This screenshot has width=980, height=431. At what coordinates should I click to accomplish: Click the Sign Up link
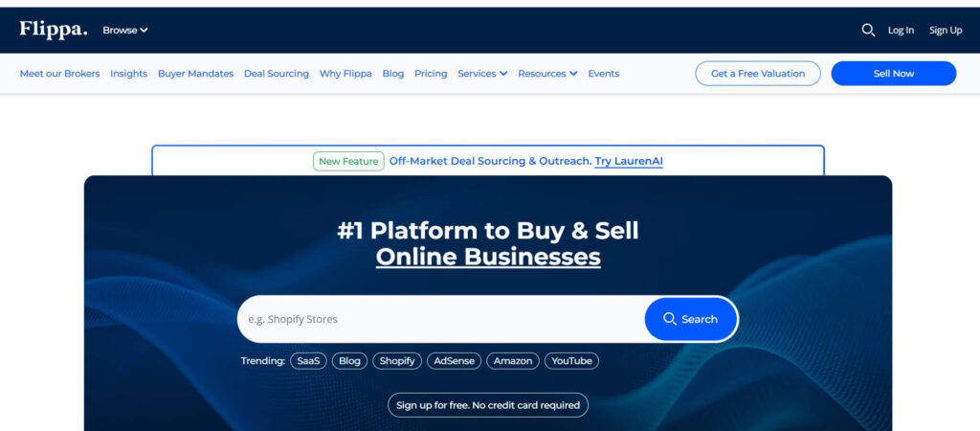946,30
